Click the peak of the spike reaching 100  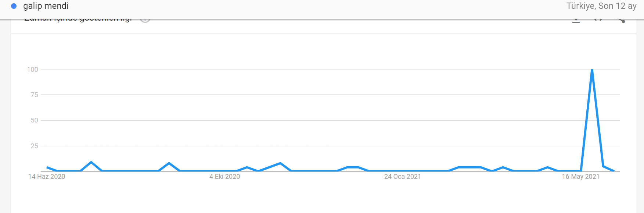coord(592,70)
